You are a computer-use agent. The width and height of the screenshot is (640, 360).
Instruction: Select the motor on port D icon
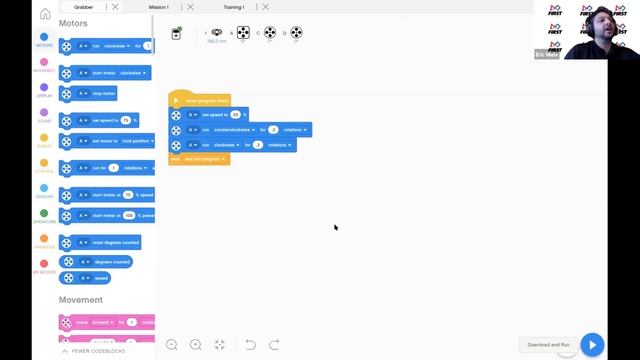(296, 32)
